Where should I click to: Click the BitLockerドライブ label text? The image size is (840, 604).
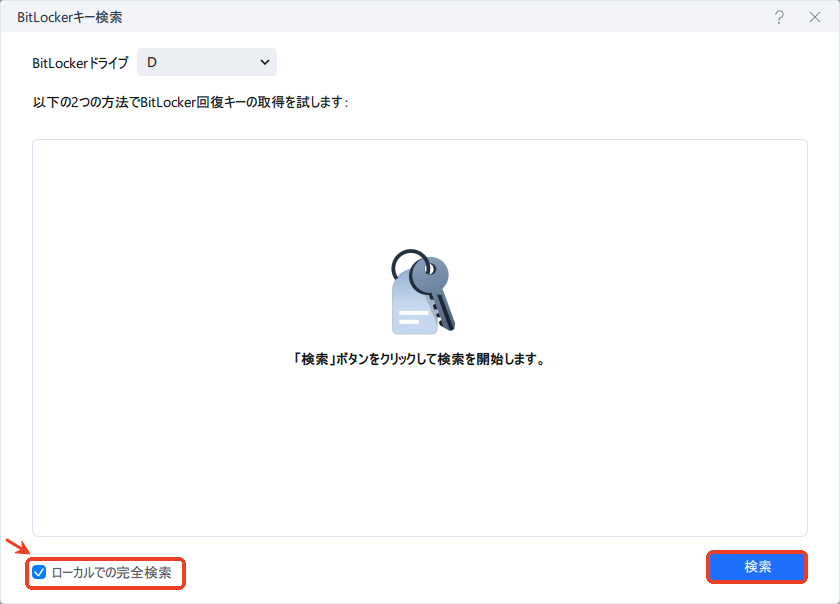[x=79, y=62]
